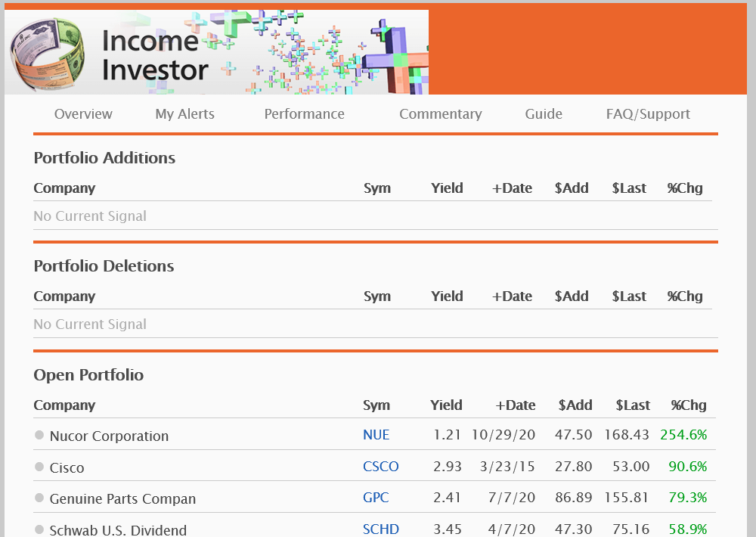
Task: Click the Portfolio Additions heading
Action: 104,158
